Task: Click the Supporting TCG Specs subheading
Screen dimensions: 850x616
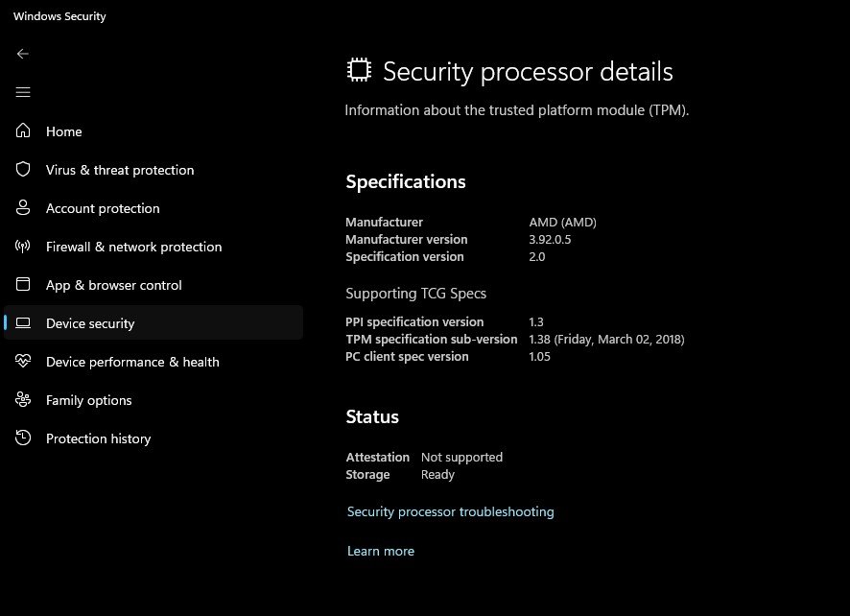Action: pos(415,294)
